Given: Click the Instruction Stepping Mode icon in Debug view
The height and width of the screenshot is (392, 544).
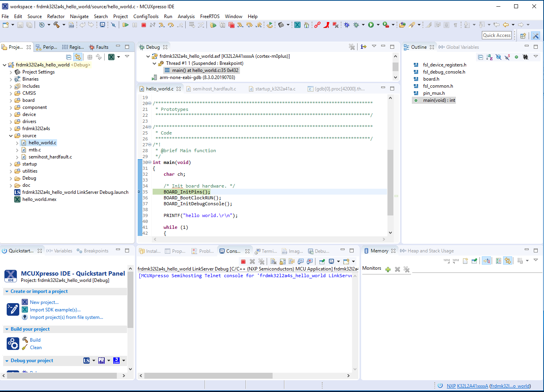Looking at the screenshot, I should coord(363,47).
